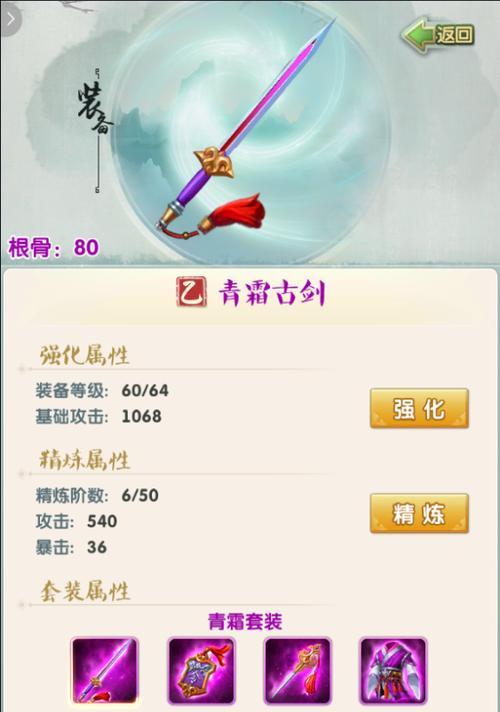The width and height of the screenshot is (500, 712).
Task: Tap the 青霜套装 set name
Action: 245,621
